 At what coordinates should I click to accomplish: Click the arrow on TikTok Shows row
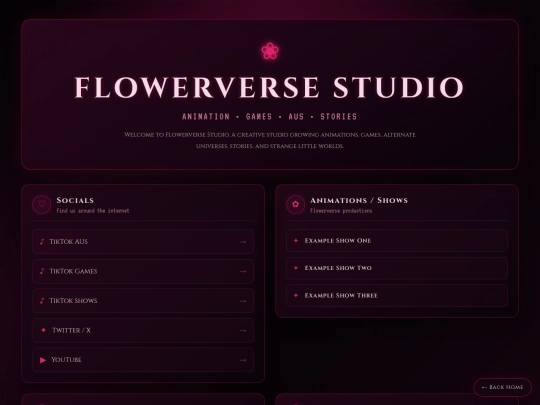point(243,301)
